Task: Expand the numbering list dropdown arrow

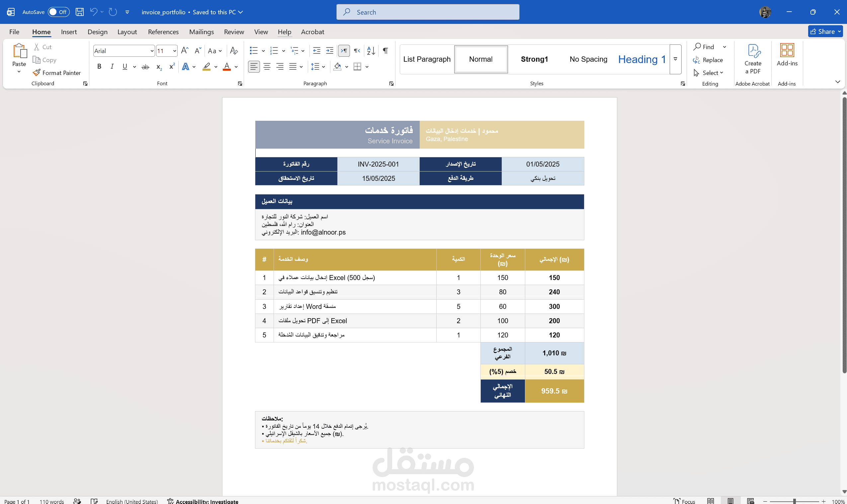Action: click(x=283, y=51)
